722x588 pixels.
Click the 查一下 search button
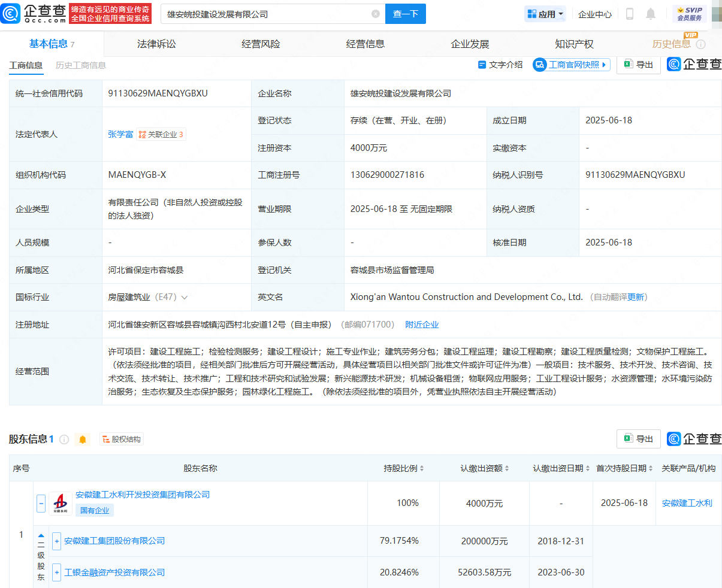(x=406, y=14)
